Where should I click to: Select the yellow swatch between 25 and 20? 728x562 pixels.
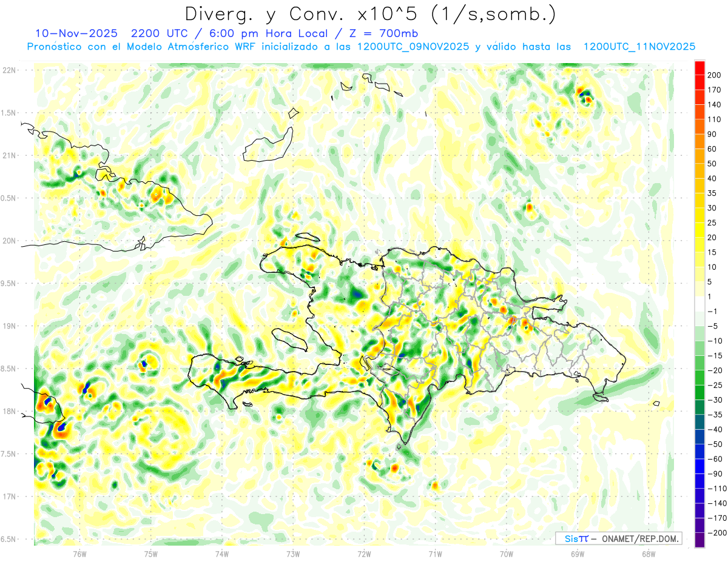pyautogui.click(x=699, y=230)
